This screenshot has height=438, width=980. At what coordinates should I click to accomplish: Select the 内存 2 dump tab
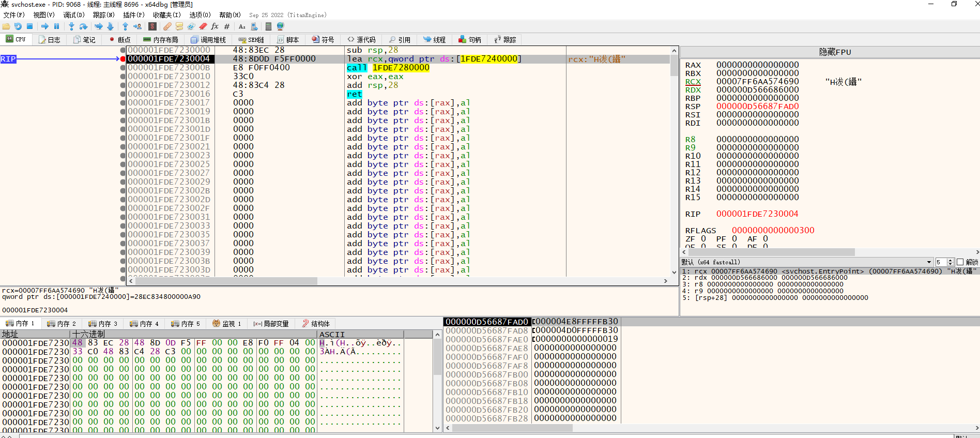tap(61, 324)
